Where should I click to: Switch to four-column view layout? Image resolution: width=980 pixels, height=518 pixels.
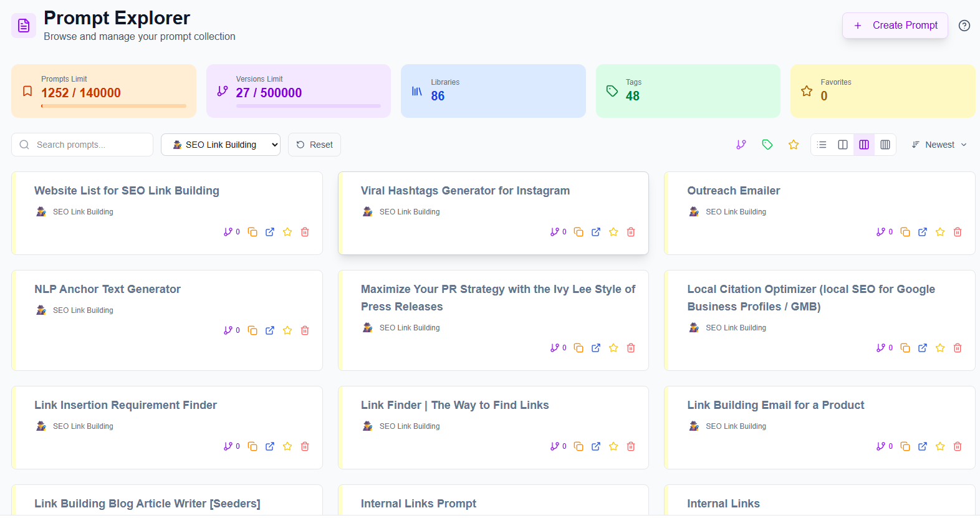[885, 145]
